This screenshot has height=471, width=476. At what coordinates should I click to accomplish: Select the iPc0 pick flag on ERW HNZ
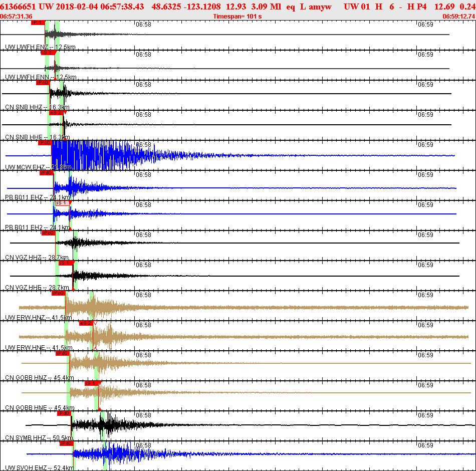(58, 293)
